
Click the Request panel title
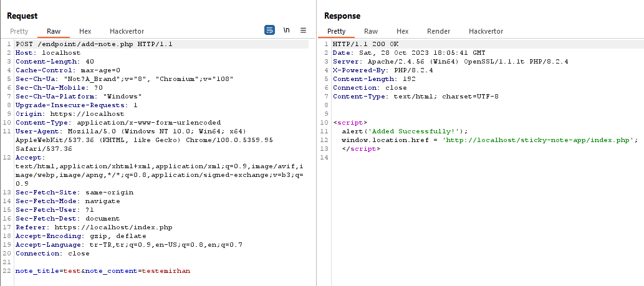pyautogui.click(x=22, y=16)
